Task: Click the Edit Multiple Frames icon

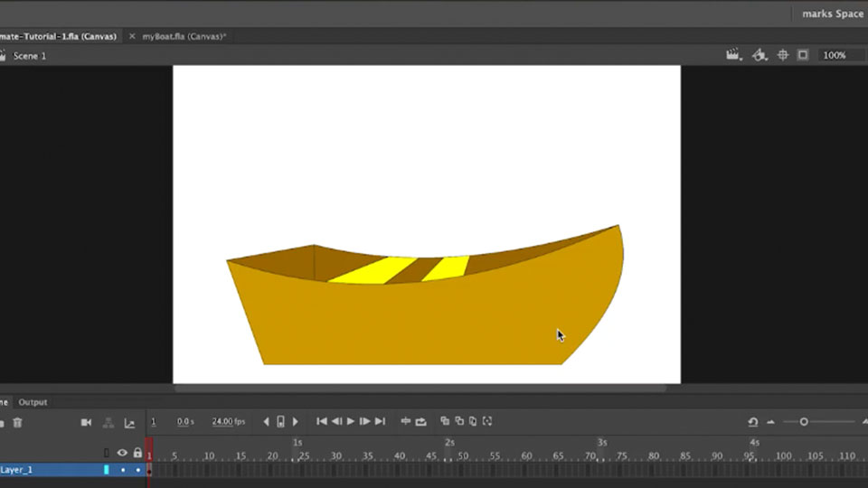Action: click(473, 421)
